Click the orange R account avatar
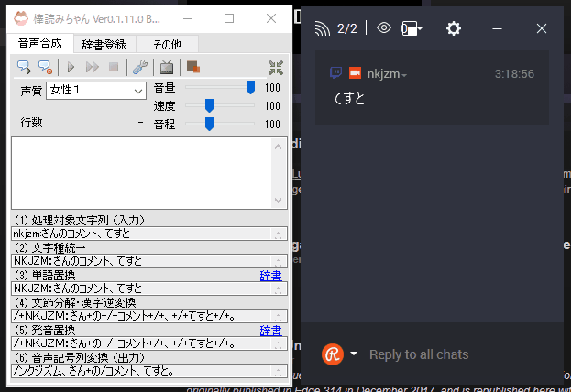The image size is (571, 392). pyautogui.click(x=333, y=354)
